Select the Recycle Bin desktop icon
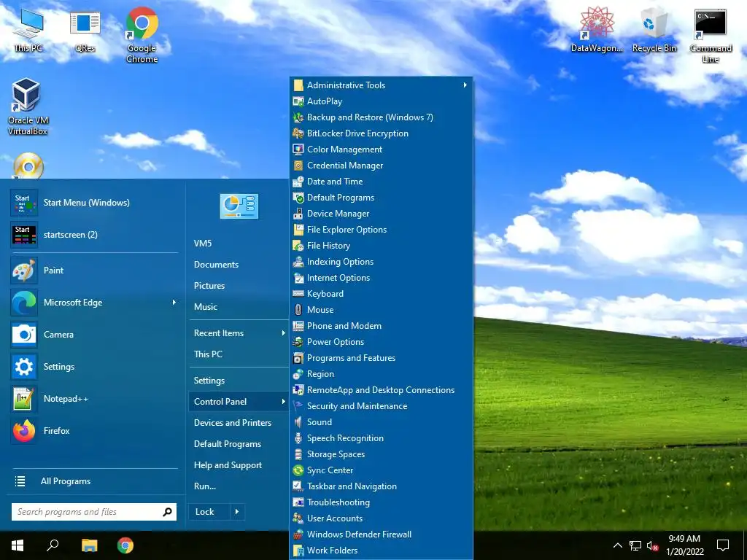 click(654, 31)
